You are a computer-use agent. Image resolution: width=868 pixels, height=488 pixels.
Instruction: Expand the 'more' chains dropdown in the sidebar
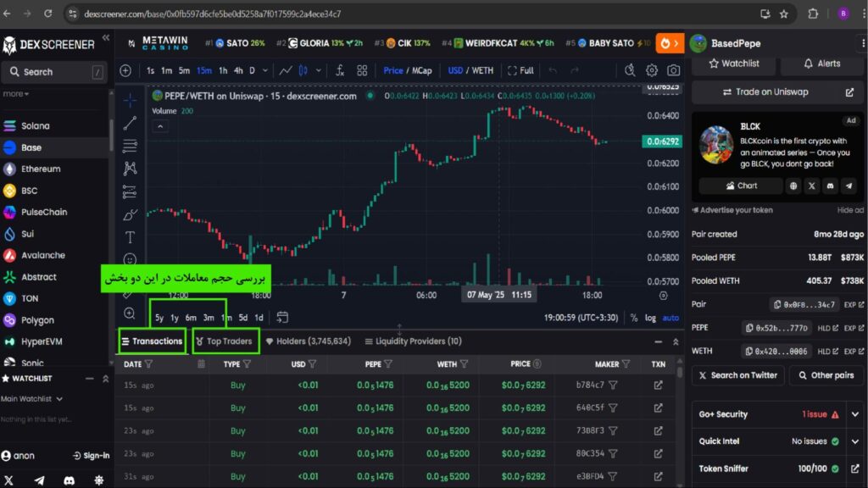[x=15, y=93]
